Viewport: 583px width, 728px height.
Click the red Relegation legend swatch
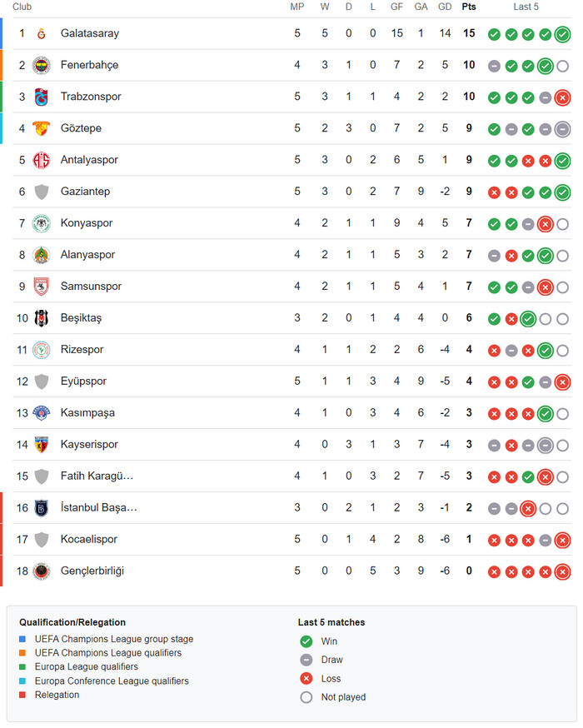[x=22, y=695]
